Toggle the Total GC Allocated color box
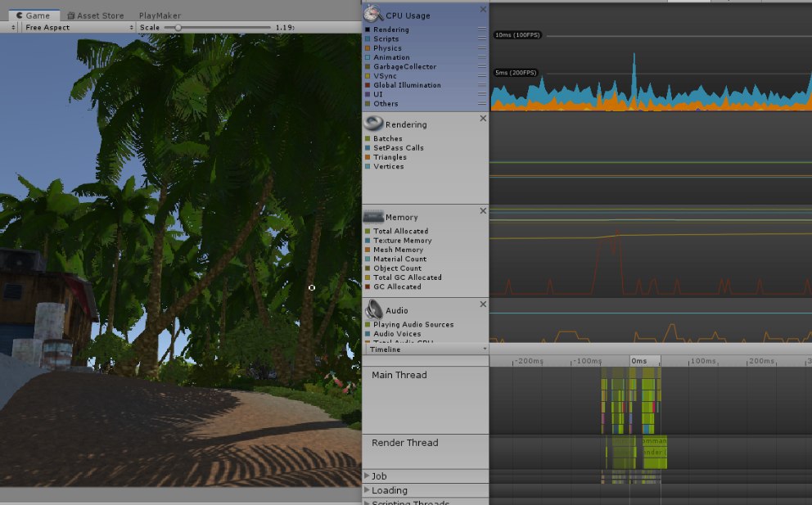The height and width of the screenshot is (505, 812). click(368, 277)
